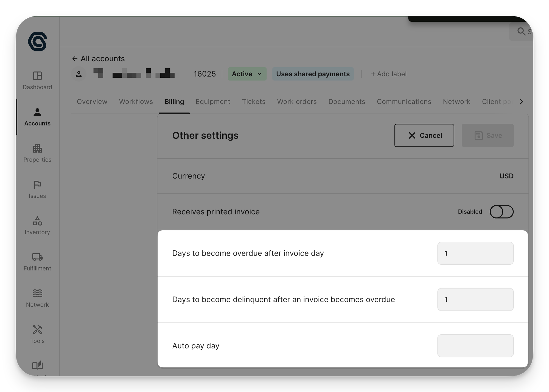This screenshot has width=549, height=392.
Task: Open the Dashboard sidebar icon
Action: (37, 76)
